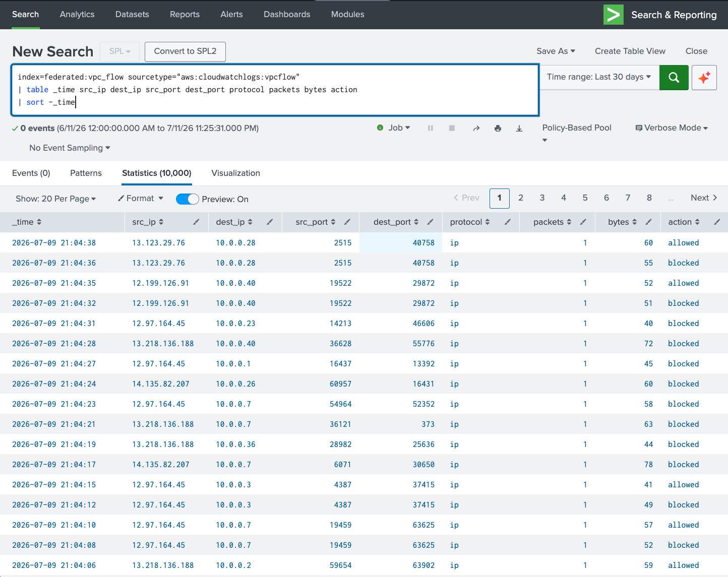The image size is (728, 577).
Task: Stop the search job
Action: tap(452, 129)
